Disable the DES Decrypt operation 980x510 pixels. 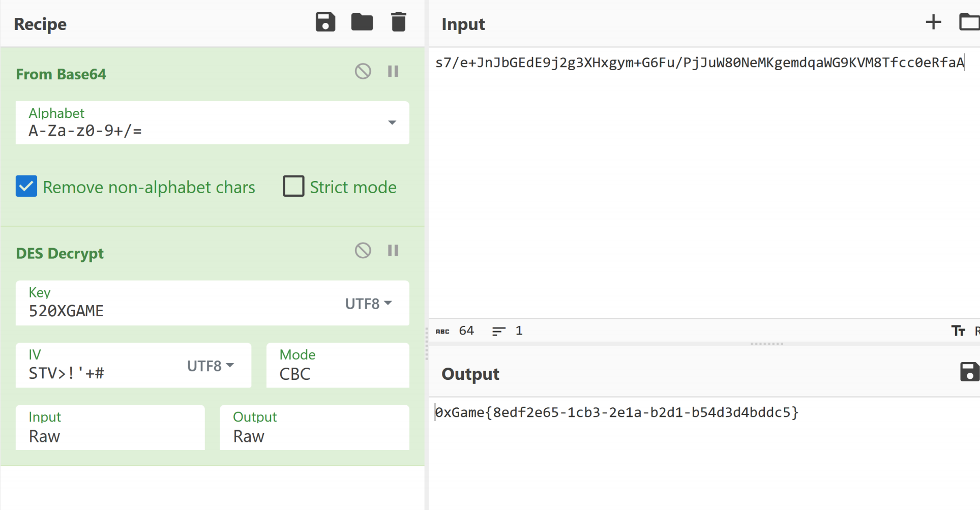coord(363,250)
